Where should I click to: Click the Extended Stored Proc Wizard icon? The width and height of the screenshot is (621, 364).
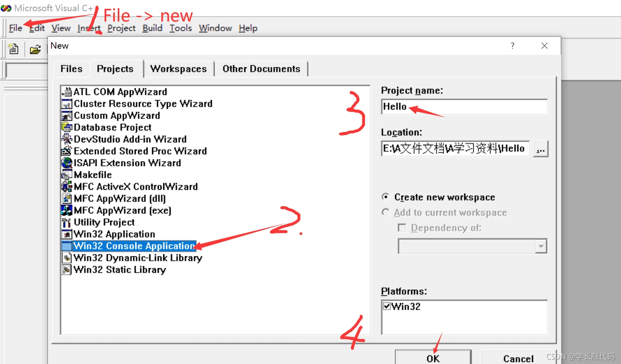(67, 151)
